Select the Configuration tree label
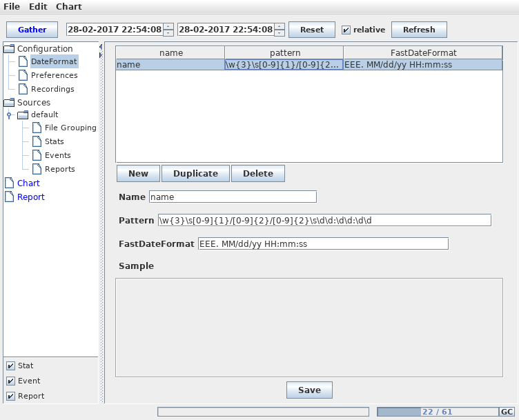519x420 pixels. (45, 48)
